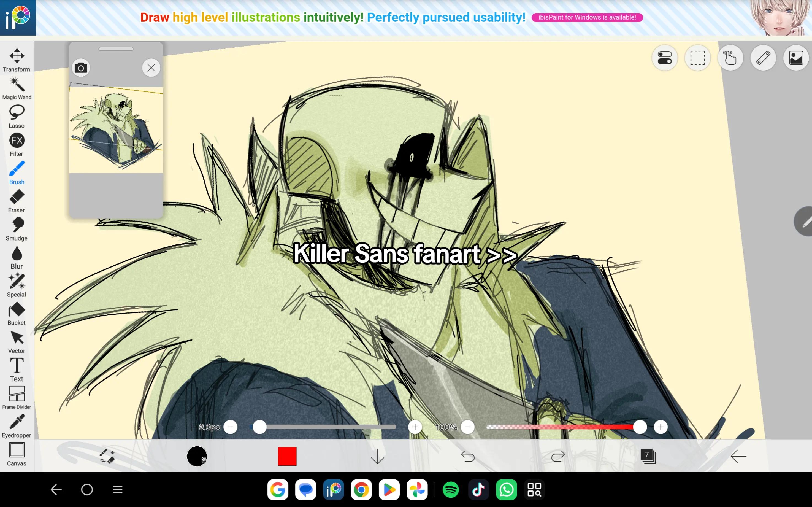This screenshot has height=507, width=812.
Task: Activate the Eyedropper tool
Action: pyautogui.click(x=17, y=426)
